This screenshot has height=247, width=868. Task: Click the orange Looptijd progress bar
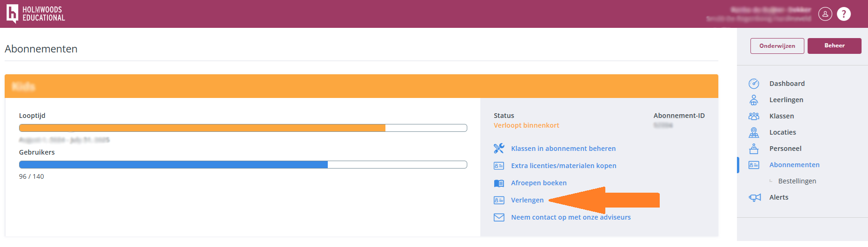(x=243, y=128)
